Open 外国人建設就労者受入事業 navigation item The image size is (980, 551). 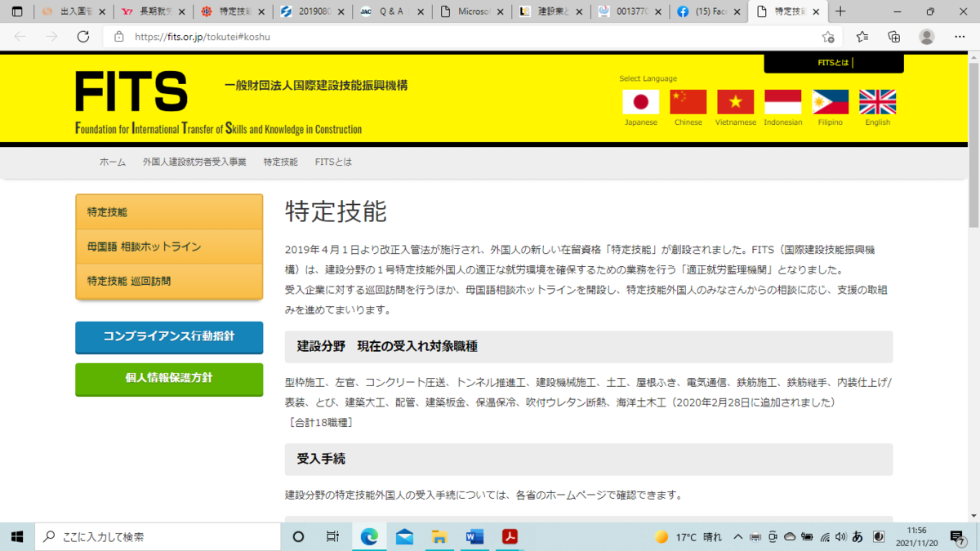click(194, 162)
